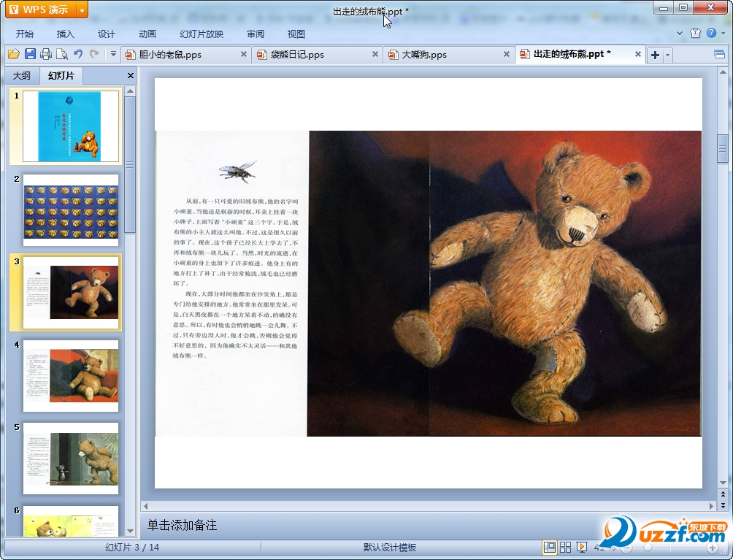Close the slide thumbnail pane
Viewport: 733px width, 560px height.
131,75
